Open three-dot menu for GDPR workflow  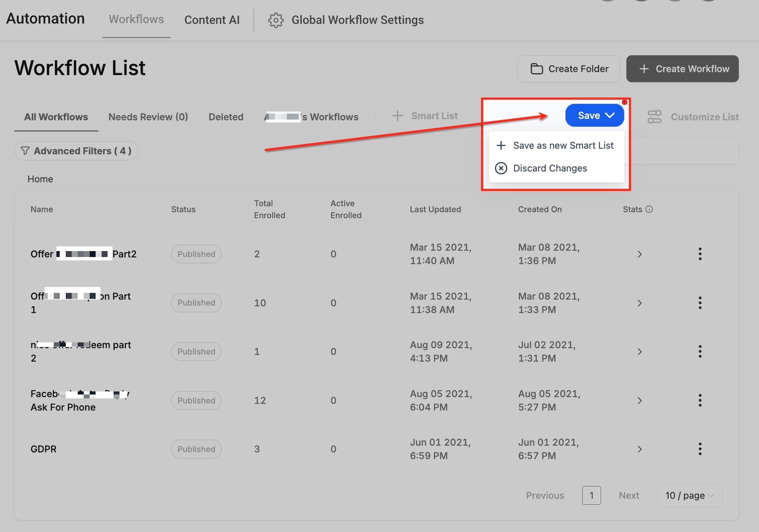click(700, 449)
